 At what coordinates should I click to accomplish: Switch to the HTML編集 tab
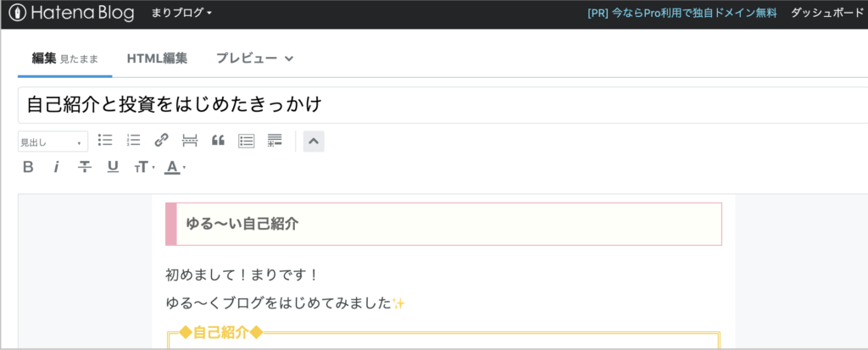pyautogui.click(x=157, y=58)
